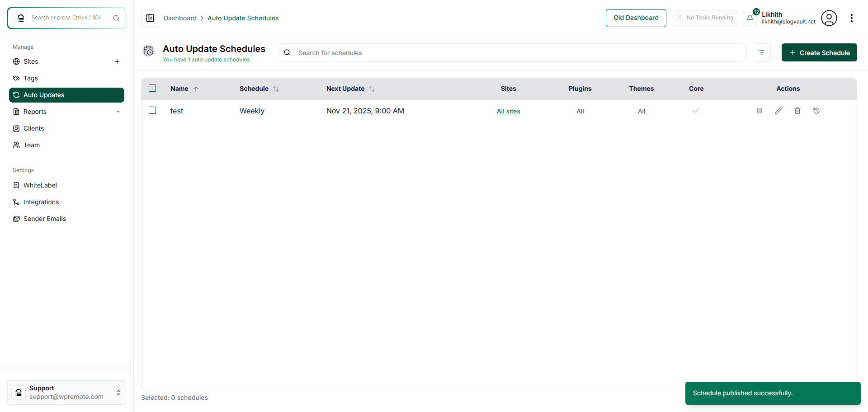Open the Support account switcher
Viewport: 868px width, 412px height.
pos(66,392)
